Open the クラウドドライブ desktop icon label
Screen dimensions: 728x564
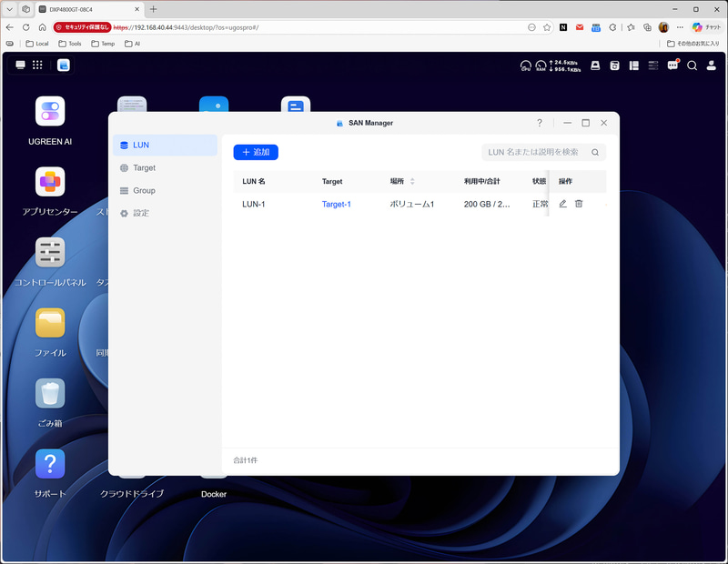[x=132, y=494]
